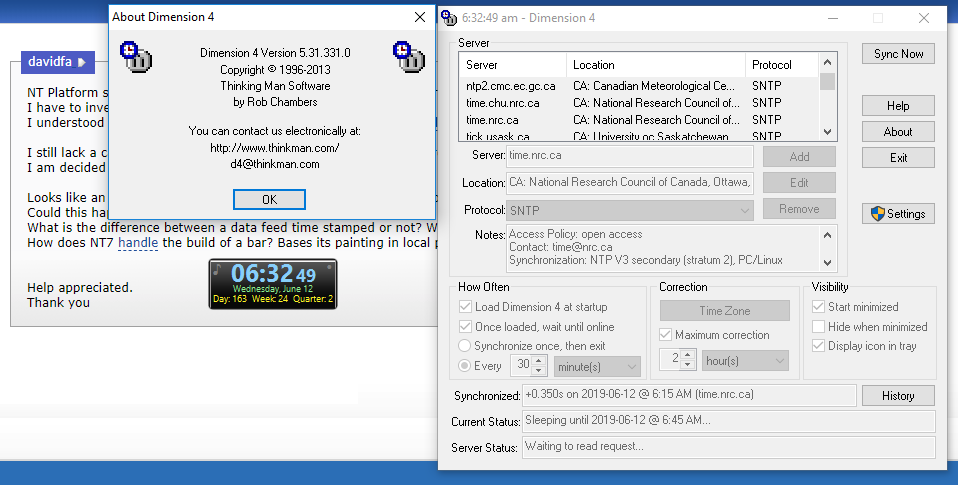Toggle Hide when minimized checkbox
The image size is (958, 485).
[818, 327]
